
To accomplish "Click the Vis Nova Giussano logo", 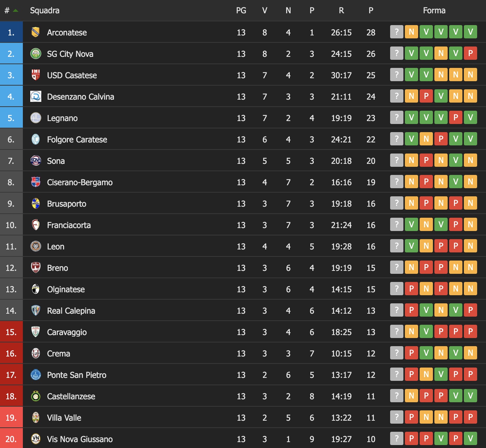I will pyautogui.click(x=35, y=439).
